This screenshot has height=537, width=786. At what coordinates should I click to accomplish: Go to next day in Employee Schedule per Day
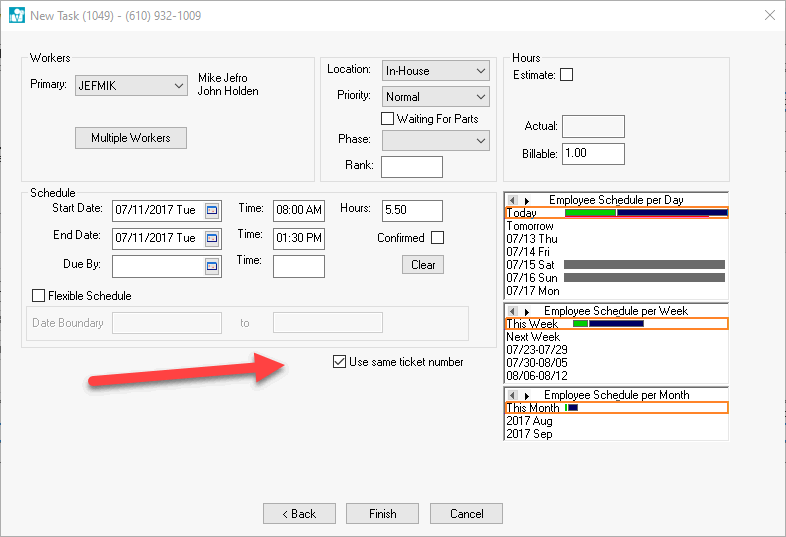pos(527,200)
